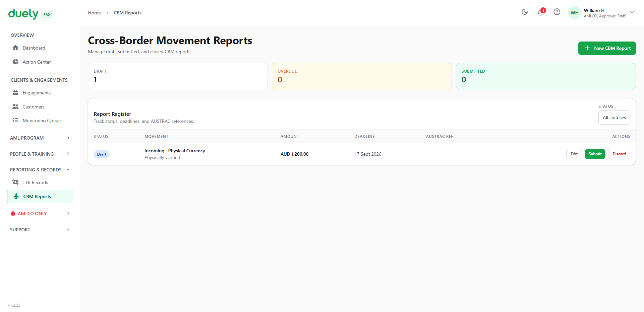Click the red AMLCO ONLY lock icon
644x312 pixels.
[x=13, y=213]
